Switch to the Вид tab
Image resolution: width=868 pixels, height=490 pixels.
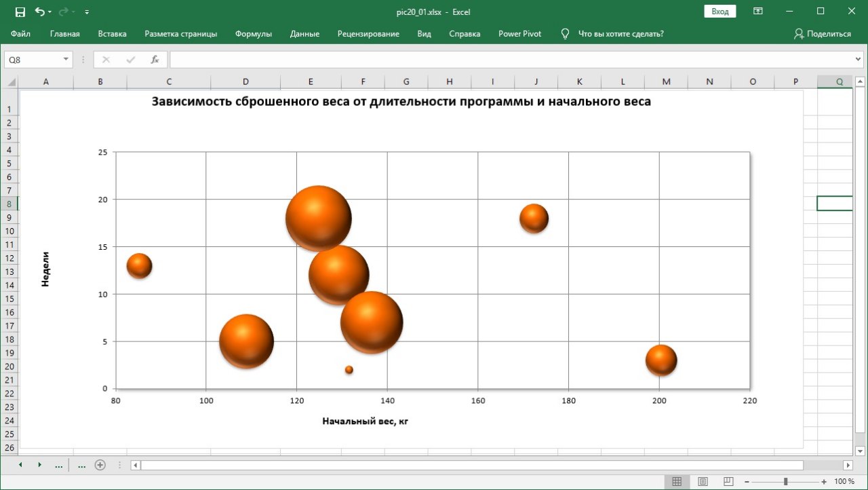click(425, 34)
